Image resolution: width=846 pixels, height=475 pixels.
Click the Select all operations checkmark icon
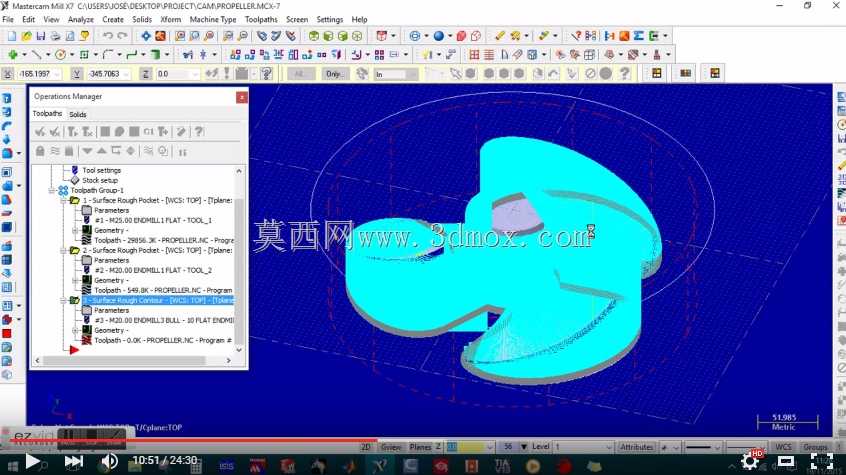coord(40,132)
